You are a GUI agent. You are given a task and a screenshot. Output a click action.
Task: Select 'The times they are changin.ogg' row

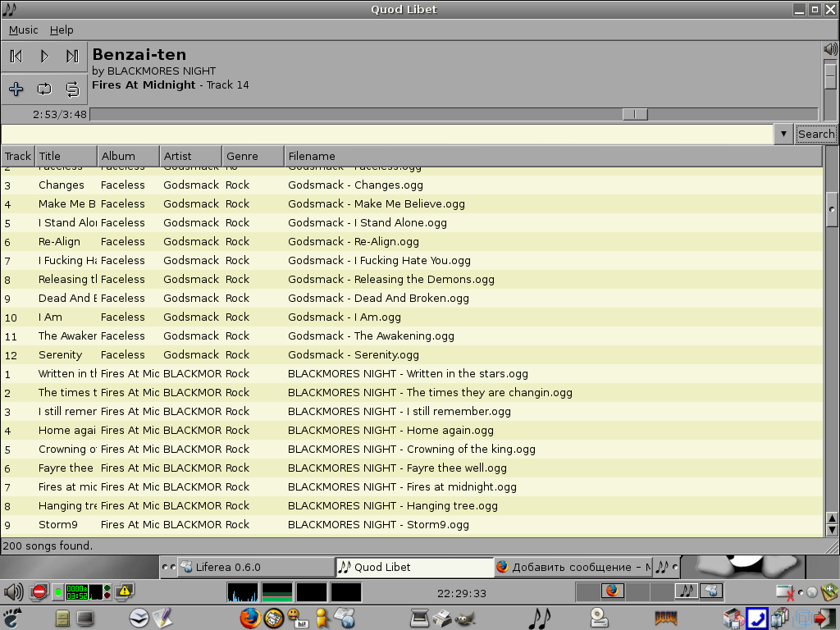pyautogui.click(x=412, y=393)
